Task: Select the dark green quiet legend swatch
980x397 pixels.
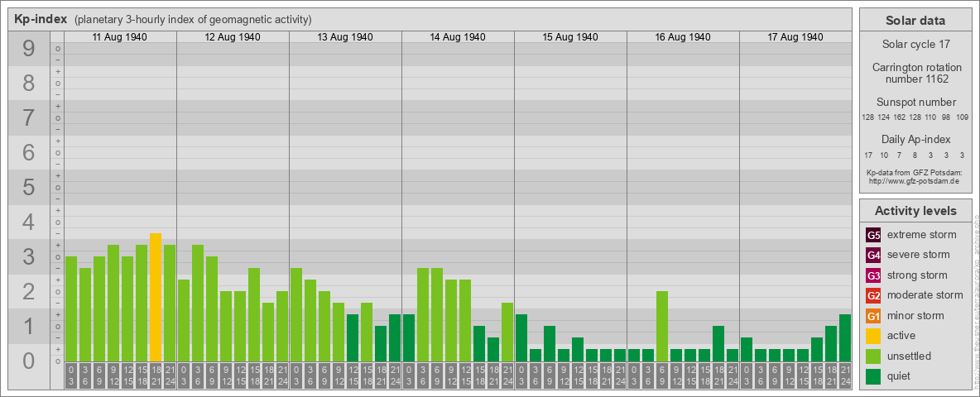Action: tap(873, 376)
